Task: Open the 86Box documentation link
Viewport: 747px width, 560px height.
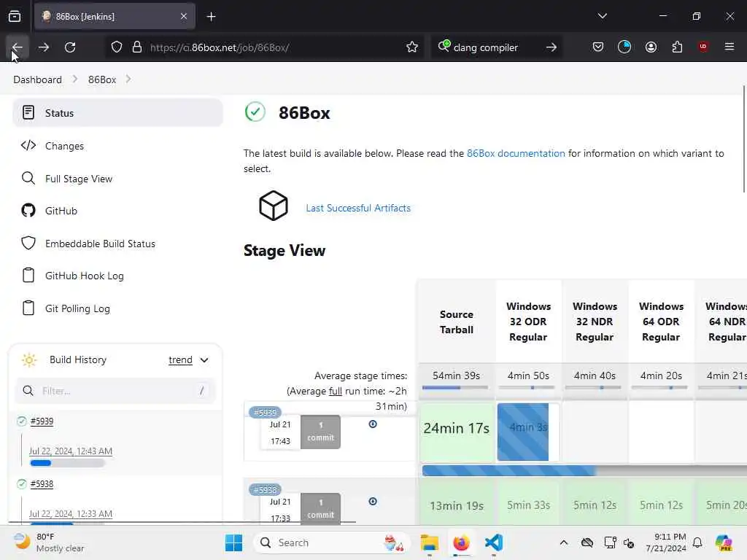Action: [x=516, y=153]
